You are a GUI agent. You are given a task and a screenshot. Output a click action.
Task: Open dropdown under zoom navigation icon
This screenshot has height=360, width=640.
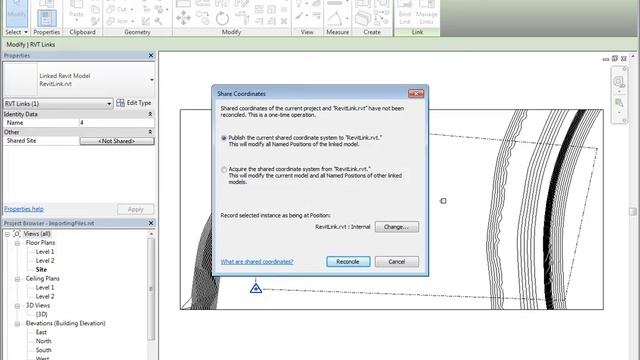click(x=619, y=113)
